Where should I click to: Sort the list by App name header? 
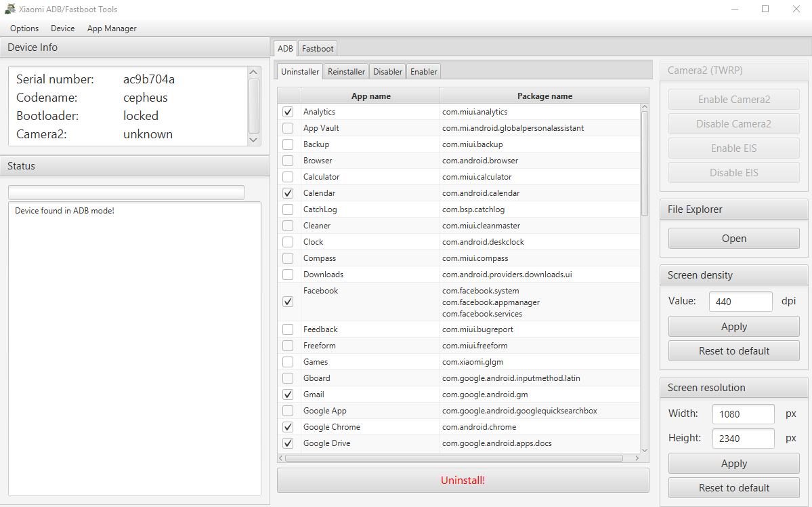pyautogui.click(x=370, y=96)
